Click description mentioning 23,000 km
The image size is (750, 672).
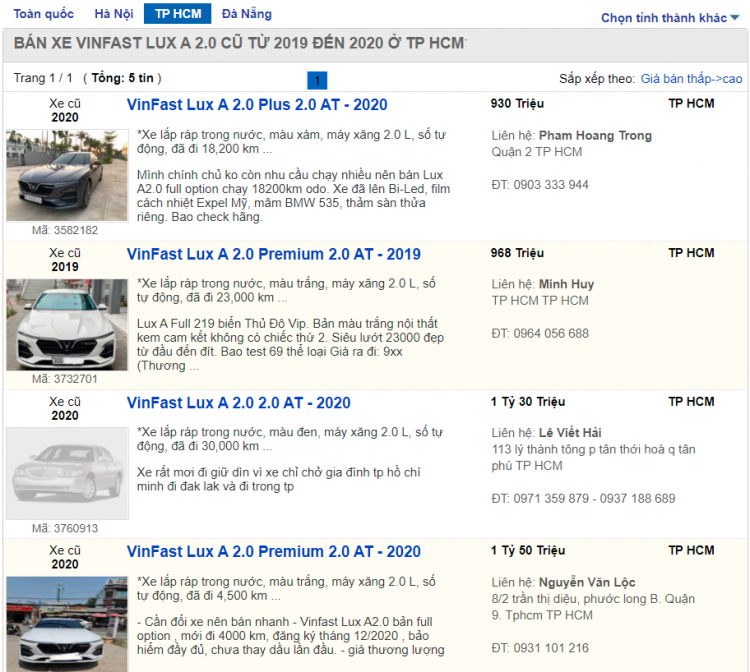pos(286,290)
